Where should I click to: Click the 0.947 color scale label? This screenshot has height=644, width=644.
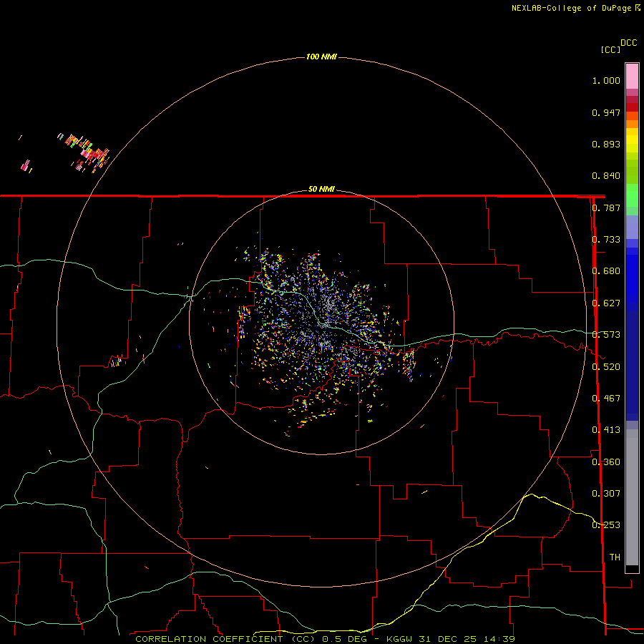click(606, 112)
